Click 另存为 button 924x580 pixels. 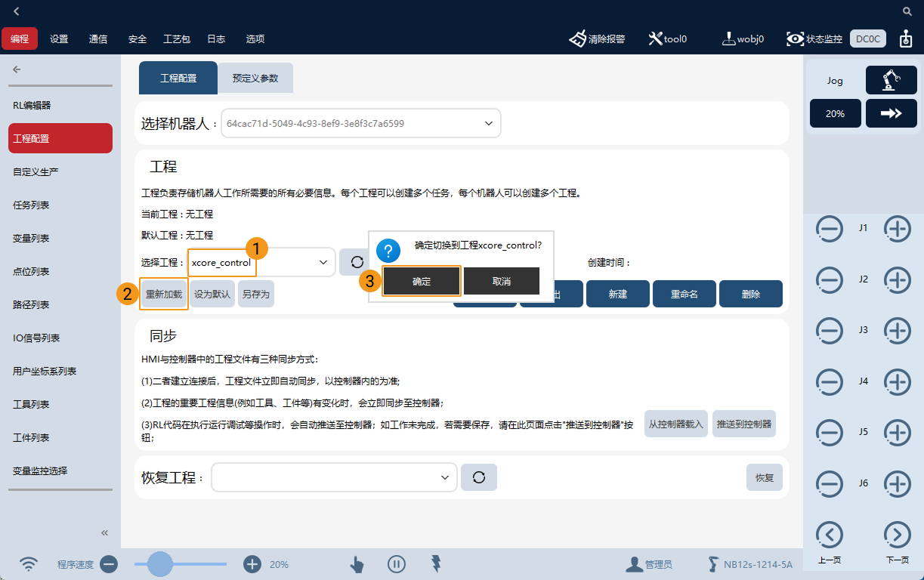pos(256,294)
